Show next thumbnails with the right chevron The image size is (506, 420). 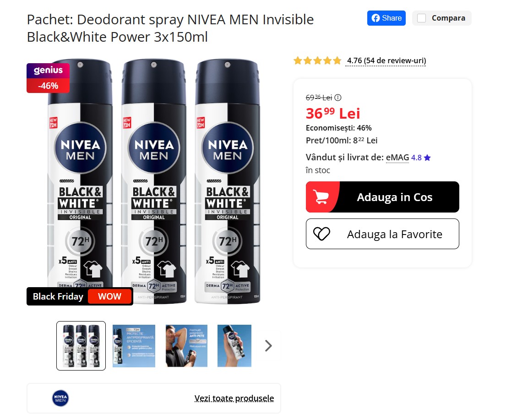coord(268,346)
